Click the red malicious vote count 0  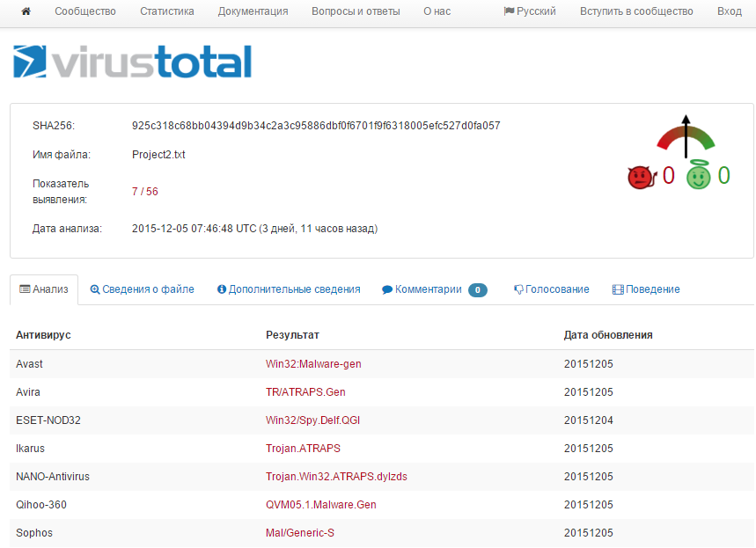668,175
